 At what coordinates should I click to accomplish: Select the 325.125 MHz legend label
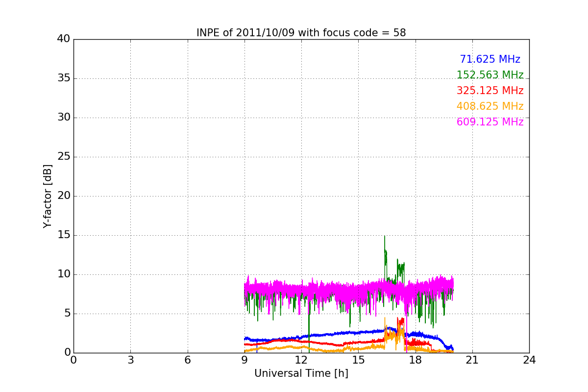[x=490, y=91]
